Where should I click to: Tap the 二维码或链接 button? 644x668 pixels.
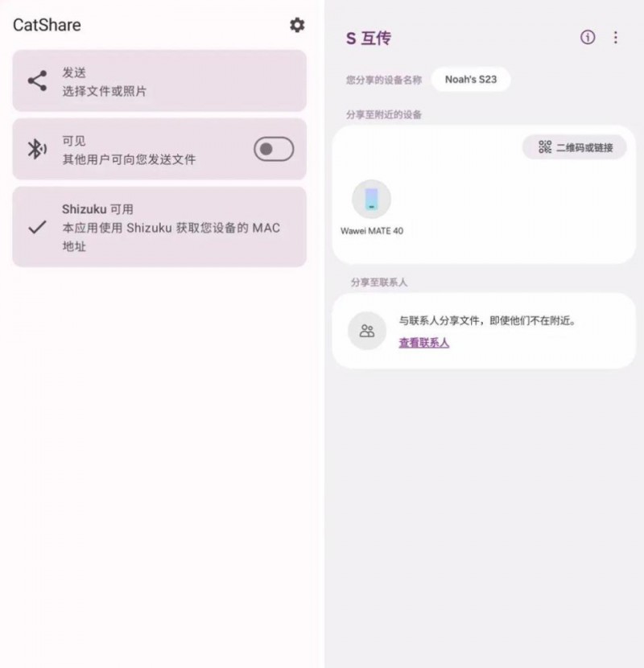coord(575,147)
